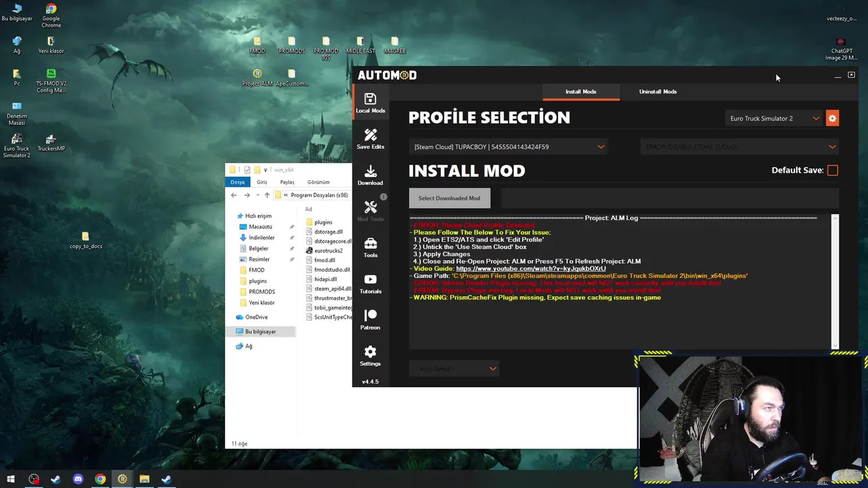Screen dimensions: 868x488
Task: Open Görünüm ribbon tab in Explorer
Action: (318, 182)
